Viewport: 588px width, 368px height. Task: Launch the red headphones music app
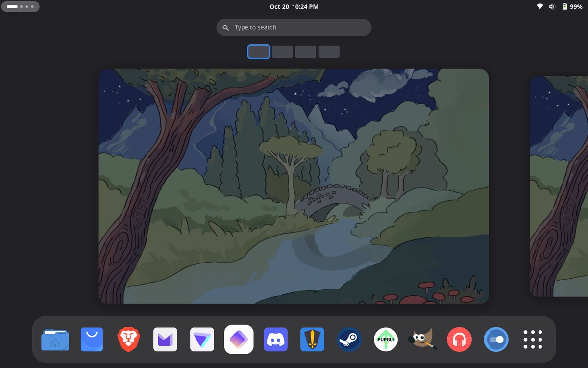pos(459,340)
